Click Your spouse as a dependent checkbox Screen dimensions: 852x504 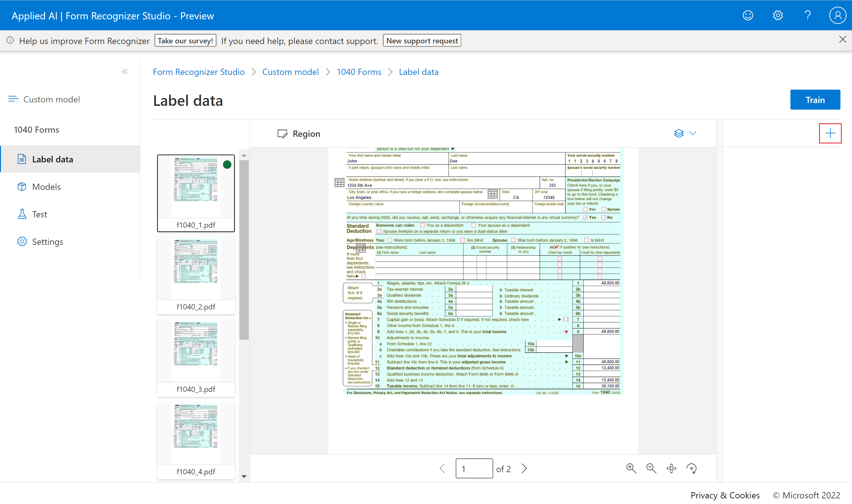[474, 225]
